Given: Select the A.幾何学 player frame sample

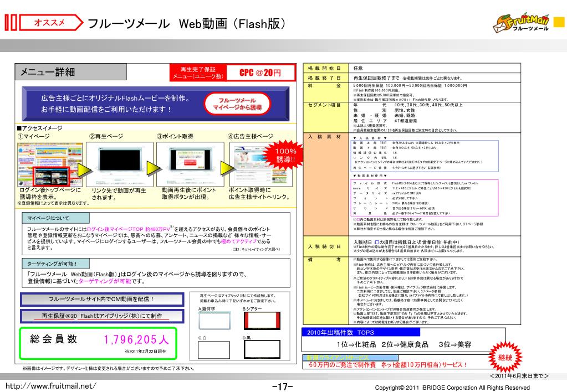Looking at the screenshot, I should point(214,321).
